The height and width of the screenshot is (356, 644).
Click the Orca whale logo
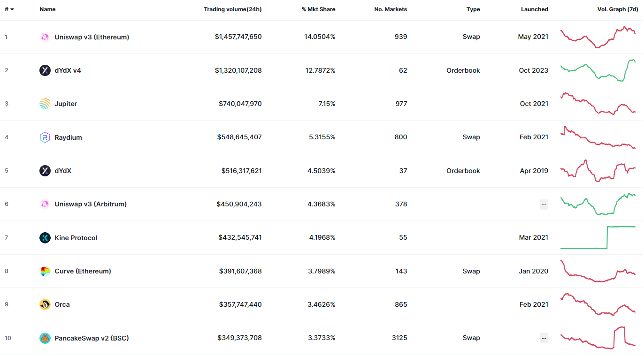(x=45, y=304)
